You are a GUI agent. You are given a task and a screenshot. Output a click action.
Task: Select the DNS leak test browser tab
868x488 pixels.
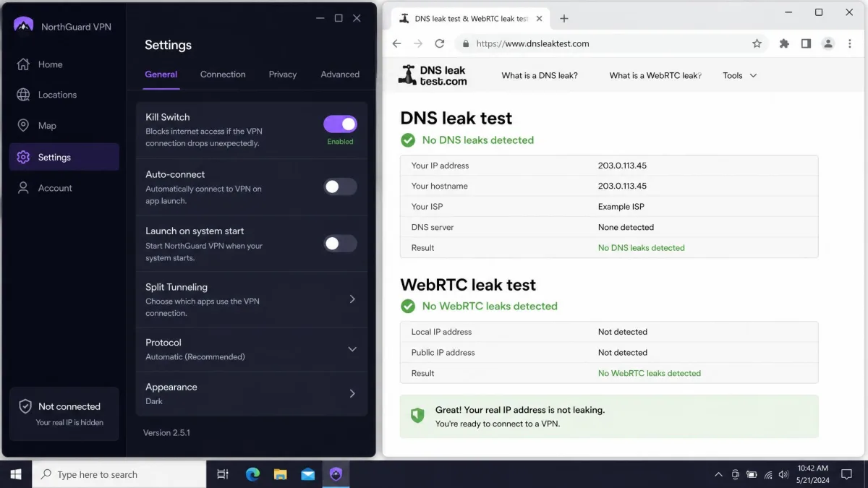pos(472,19)
